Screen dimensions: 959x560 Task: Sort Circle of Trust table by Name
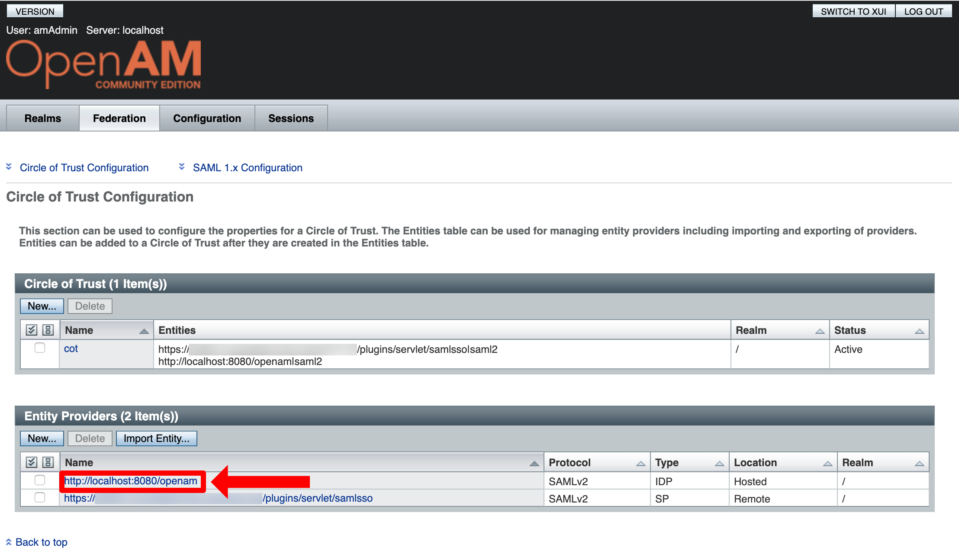point(144,331)
